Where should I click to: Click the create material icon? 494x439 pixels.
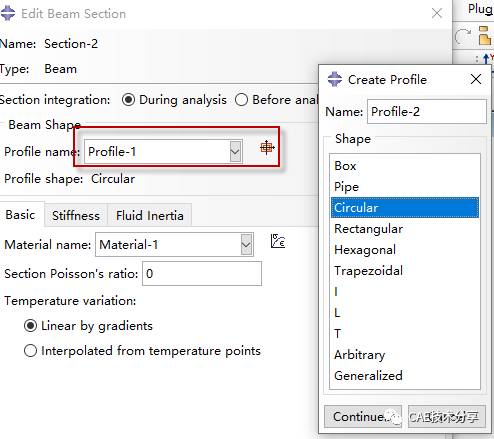278,241
